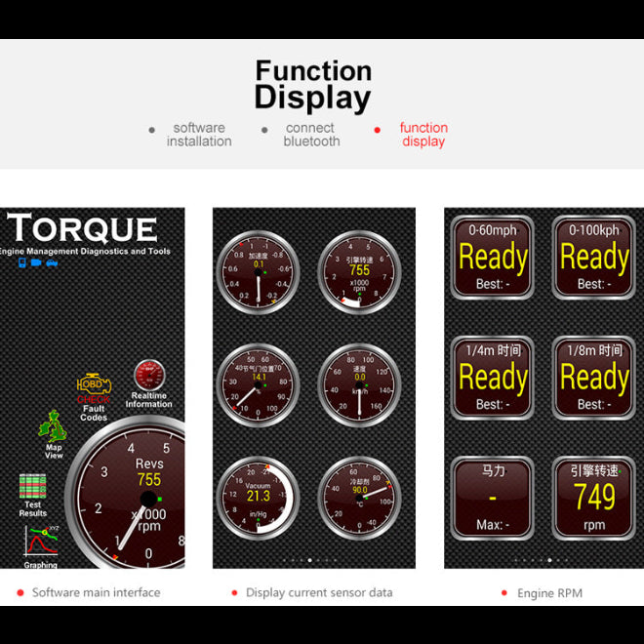Click the TORQUE logo title

coord(82,227)
